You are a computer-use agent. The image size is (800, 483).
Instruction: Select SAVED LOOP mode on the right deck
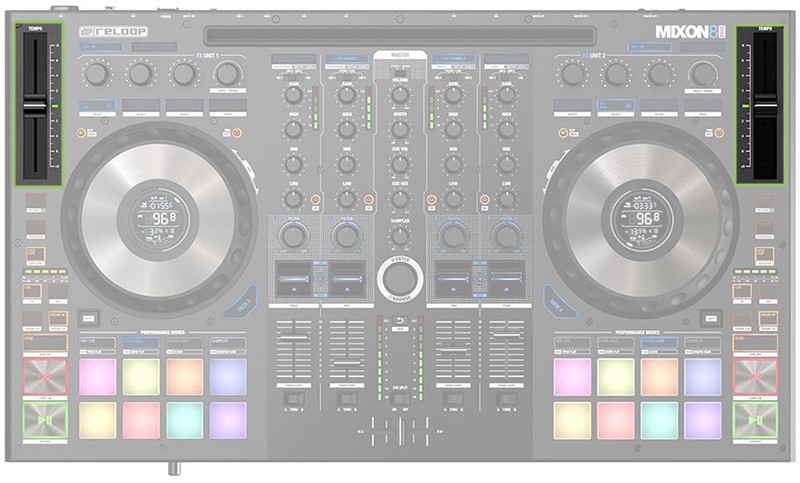point(660,342)
